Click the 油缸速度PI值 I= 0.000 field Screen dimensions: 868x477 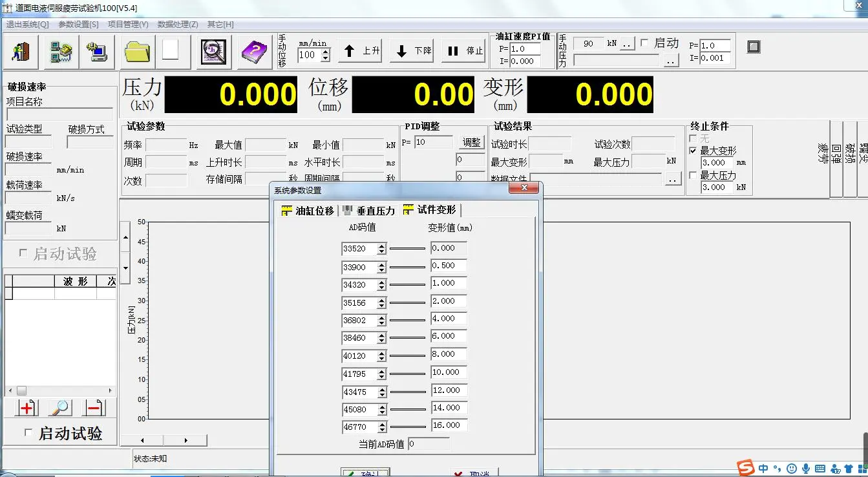525,61
